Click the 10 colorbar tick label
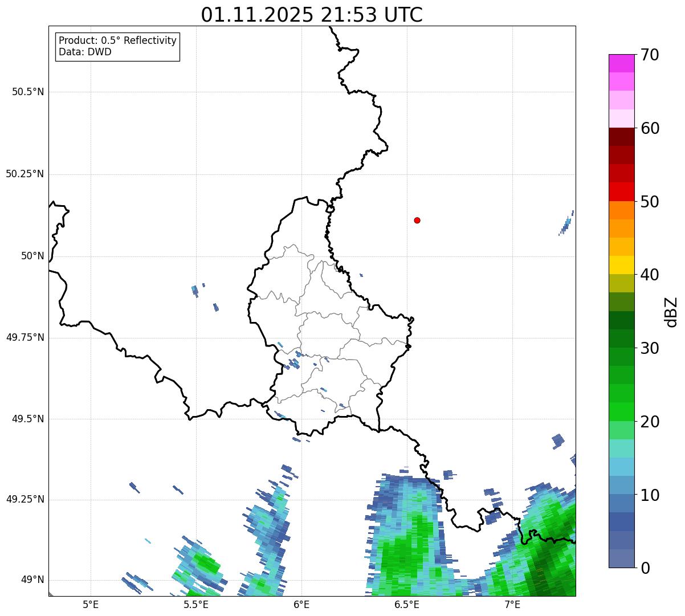 (x=650, y=495)
